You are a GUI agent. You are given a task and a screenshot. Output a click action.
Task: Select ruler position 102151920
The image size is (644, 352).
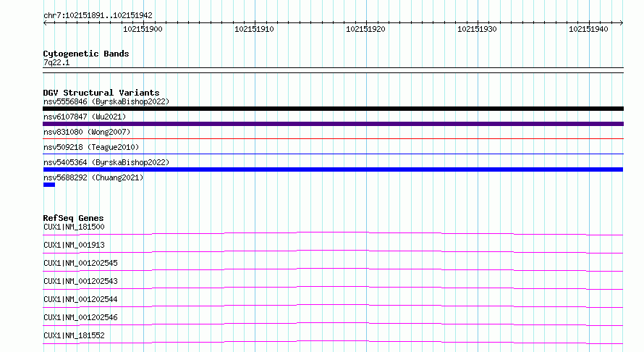[365, 29]
